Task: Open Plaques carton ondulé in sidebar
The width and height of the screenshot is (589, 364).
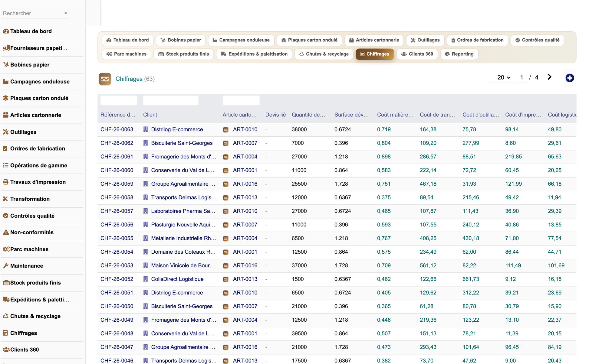Action: point(42,98)
